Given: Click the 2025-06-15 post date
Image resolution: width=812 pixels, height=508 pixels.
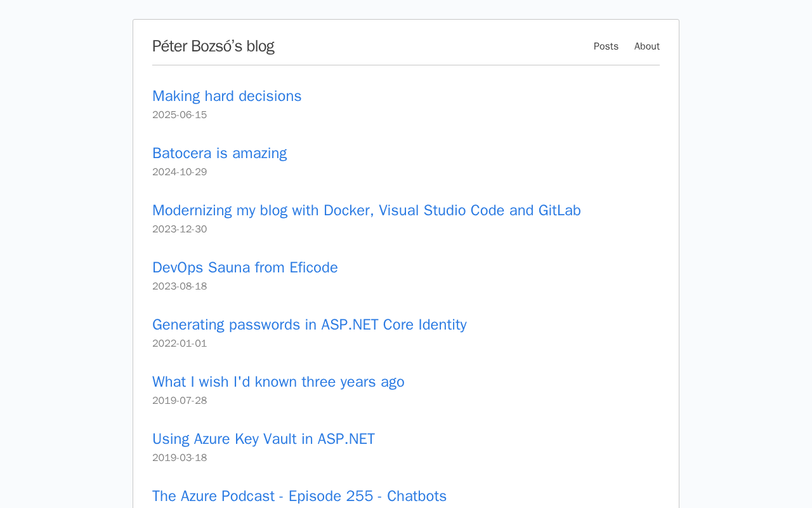Looking at the screenshot, I should 180,115.
